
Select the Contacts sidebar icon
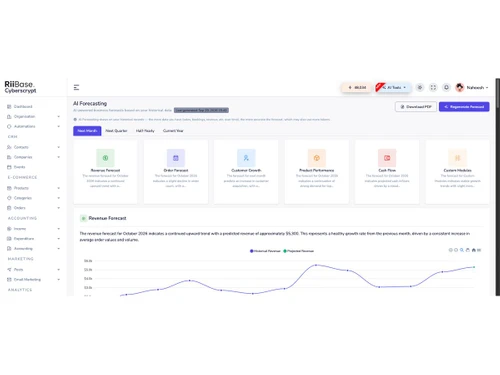tap(9, 147)
